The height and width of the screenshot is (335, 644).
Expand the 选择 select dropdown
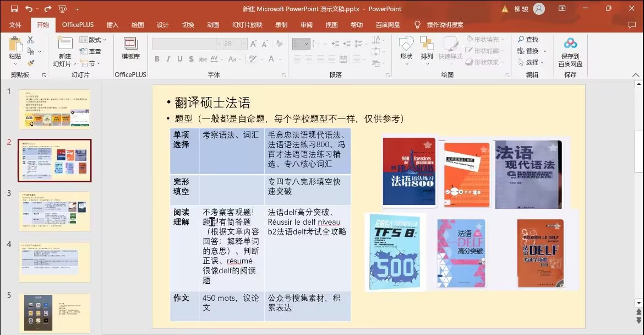click(531, 62)
